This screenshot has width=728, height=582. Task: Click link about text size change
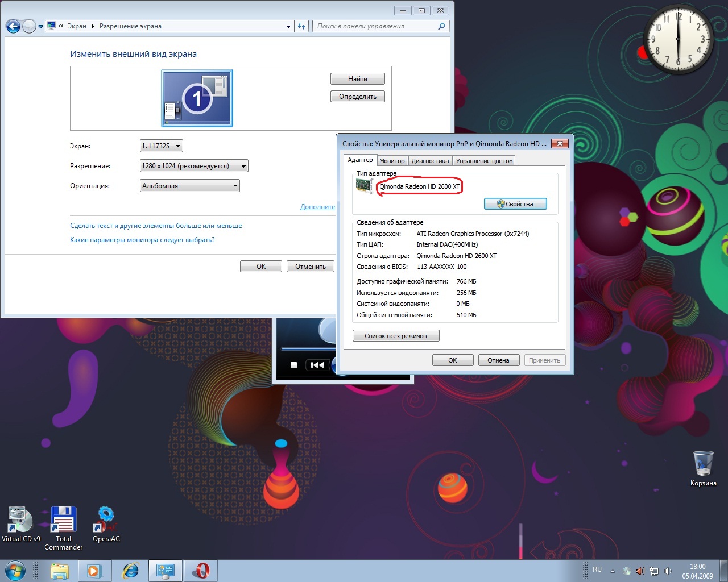[x=156, y=226]
